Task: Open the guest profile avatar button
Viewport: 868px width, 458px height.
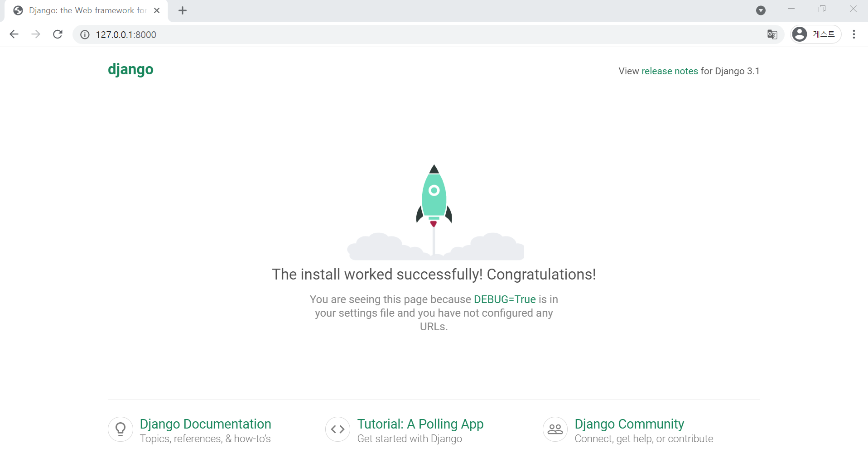Action: [x=815, y=34]
